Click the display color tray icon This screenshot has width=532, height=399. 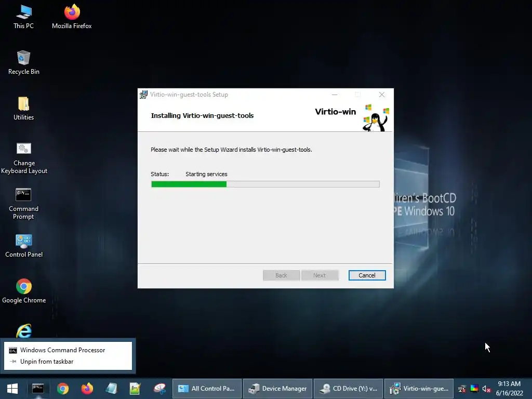[474, 389]
